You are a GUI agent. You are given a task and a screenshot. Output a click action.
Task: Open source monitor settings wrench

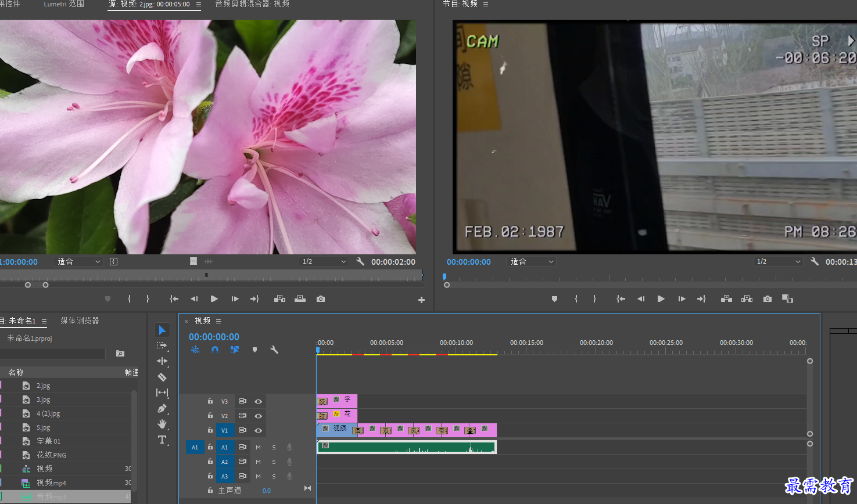360,262
